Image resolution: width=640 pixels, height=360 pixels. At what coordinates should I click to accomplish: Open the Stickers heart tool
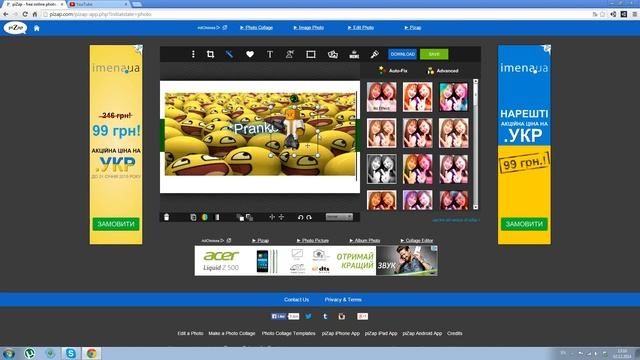coord(250,54)
